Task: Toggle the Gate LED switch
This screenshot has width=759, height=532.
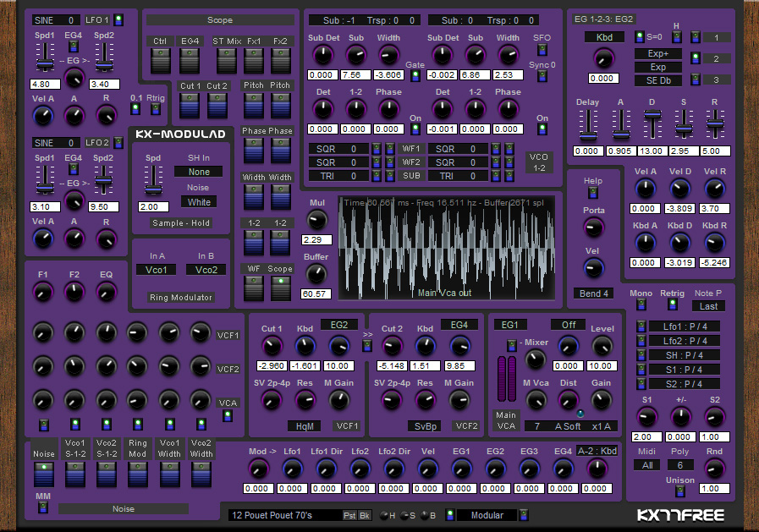Action: tap(415, 75)
